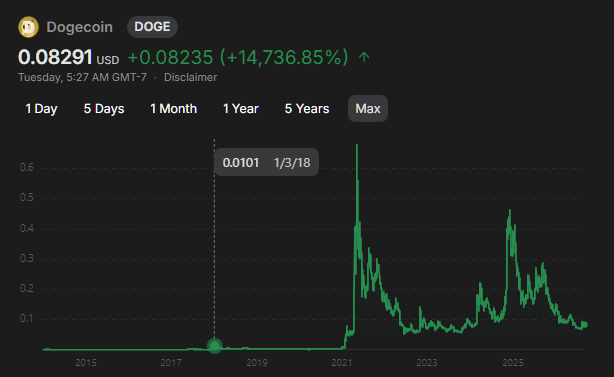Click the DOGE ticker badge
The width and height of the screenshot is (614, 377).
(152, 27)
